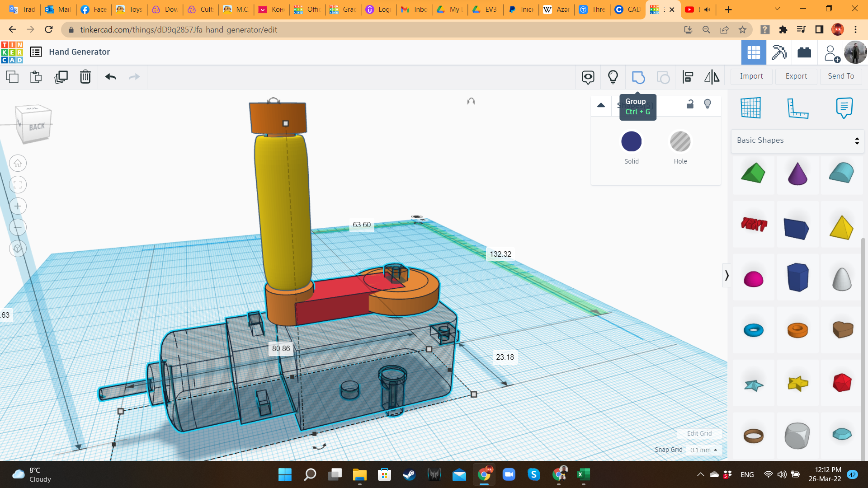The width and height of the screenshot is (868, 488).
Task: Pick the Solid color swatch
Action: [631, 142]
